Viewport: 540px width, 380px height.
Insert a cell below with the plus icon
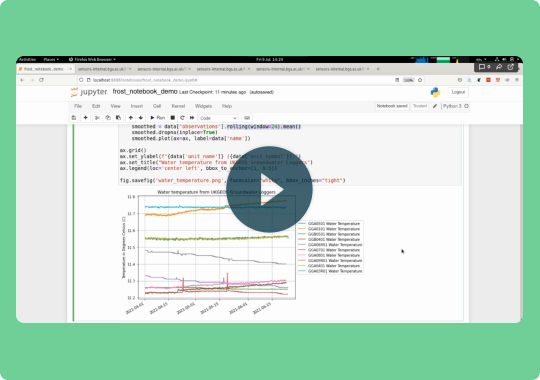coord(85,118)
